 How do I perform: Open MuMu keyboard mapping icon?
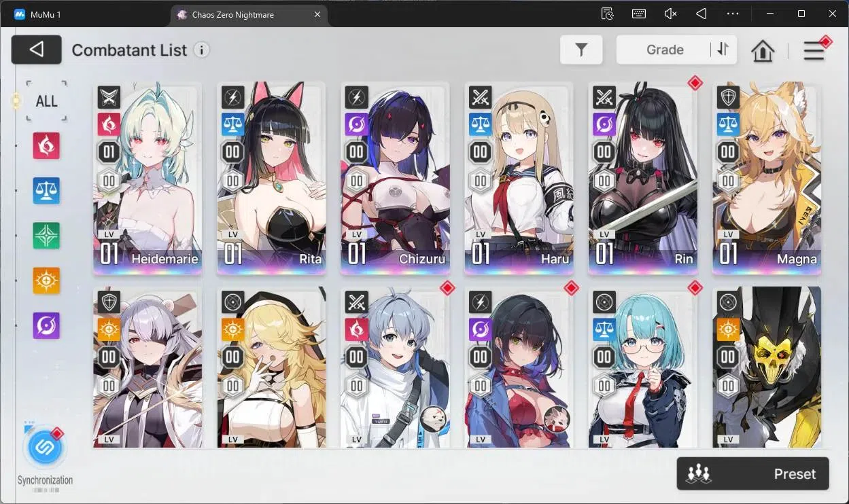pyautogui.click(x=638, y=14)
